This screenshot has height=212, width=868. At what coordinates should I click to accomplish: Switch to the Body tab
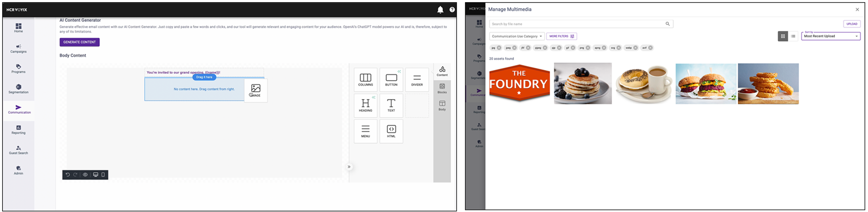(442, 105)
